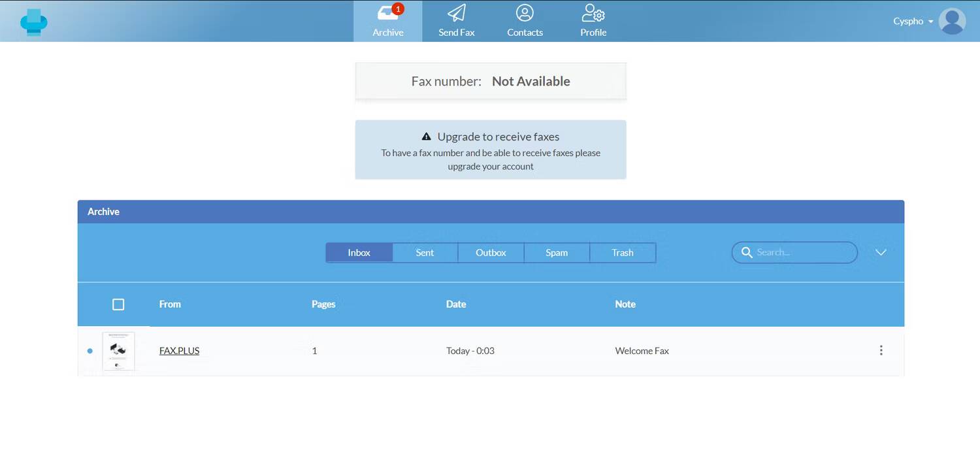The width and height of the screenshot is (980, 473).
Task: Click the FAX.PLUS sender link
Action: click(x=179, y=350)
